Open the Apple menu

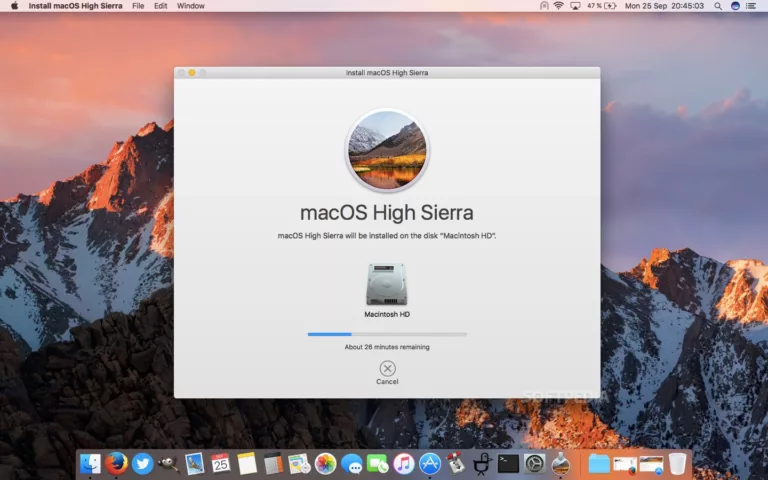coord(14,6)
